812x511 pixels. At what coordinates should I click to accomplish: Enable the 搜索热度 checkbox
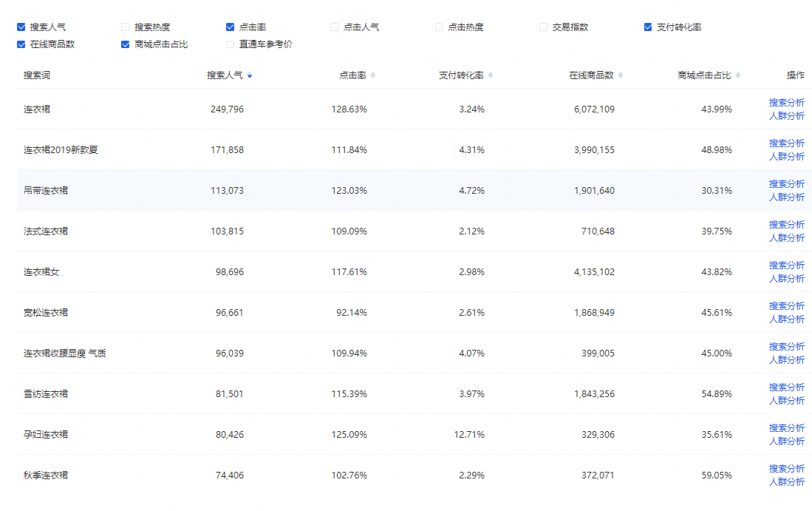click(125, 26)
